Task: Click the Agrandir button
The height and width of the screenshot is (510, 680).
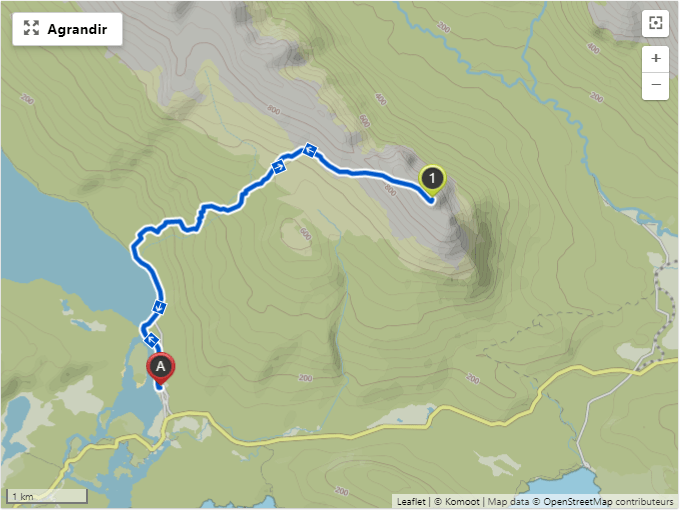Action: [67, 29]
